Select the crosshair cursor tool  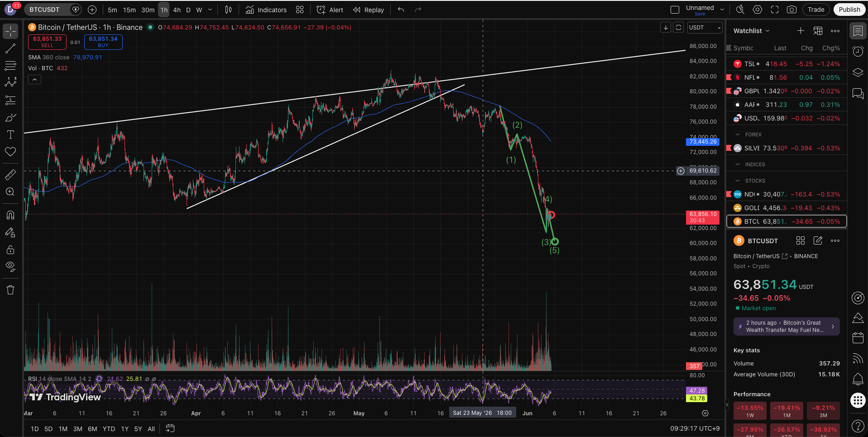point(10,31)
